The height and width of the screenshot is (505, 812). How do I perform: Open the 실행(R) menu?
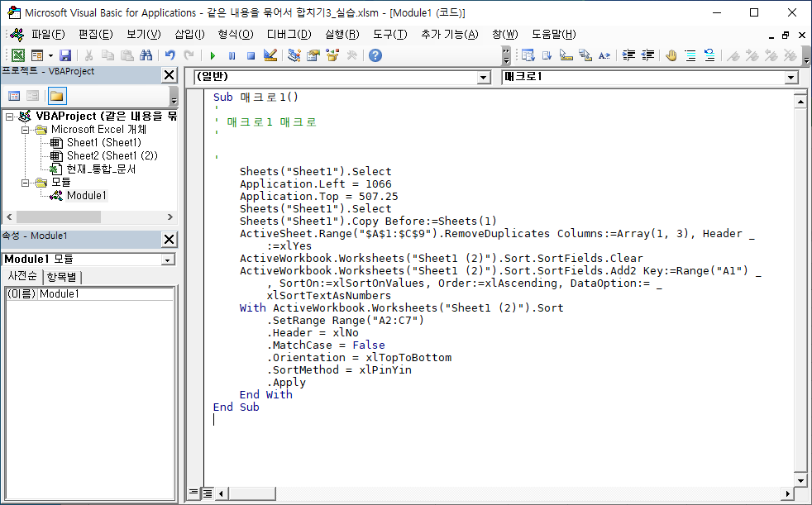point(342,35)
